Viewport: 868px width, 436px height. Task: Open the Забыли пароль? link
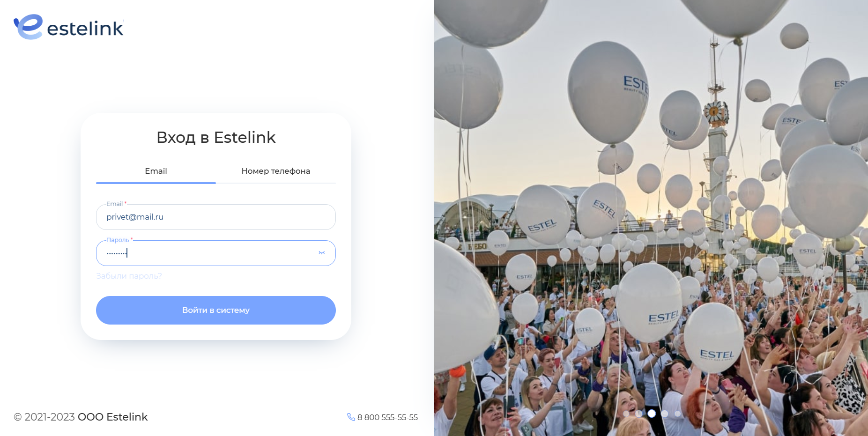coord(129,276)
